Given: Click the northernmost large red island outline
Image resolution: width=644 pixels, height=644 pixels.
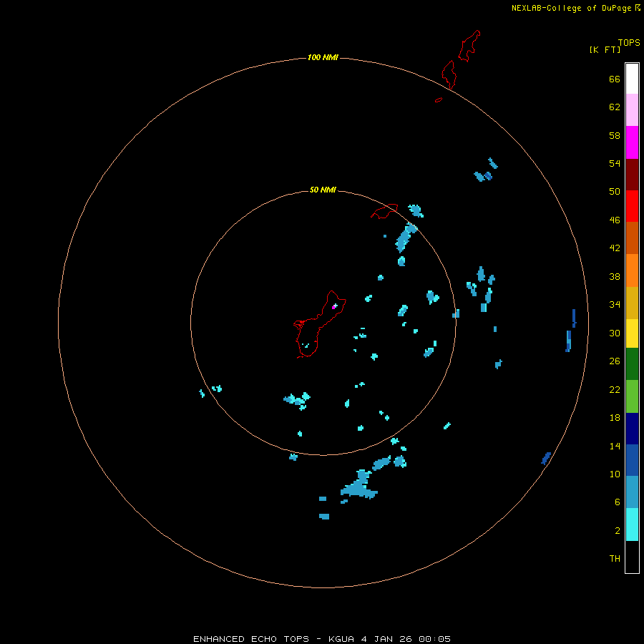Looking at the screenshot, I should tap(469, 46).
